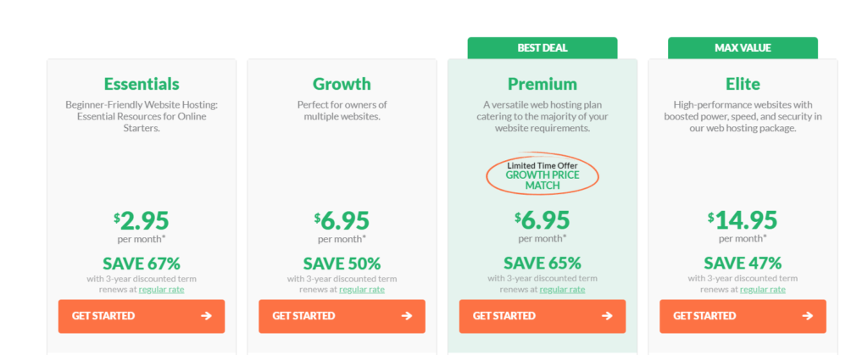Start the Essentials plan with Get Started
This screenshot has height=355, width=868.
(x=142, y=316)
